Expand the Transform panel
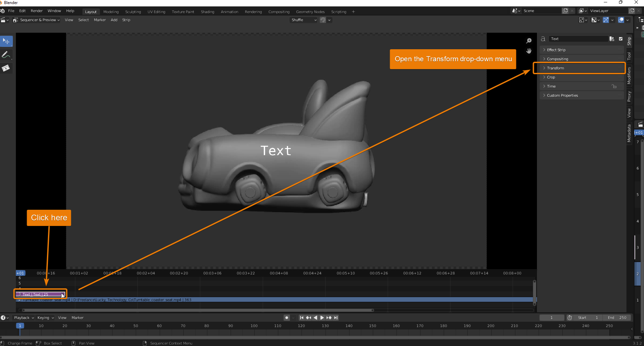This screenshot has height=346, width=644. (x=556, y=68)
